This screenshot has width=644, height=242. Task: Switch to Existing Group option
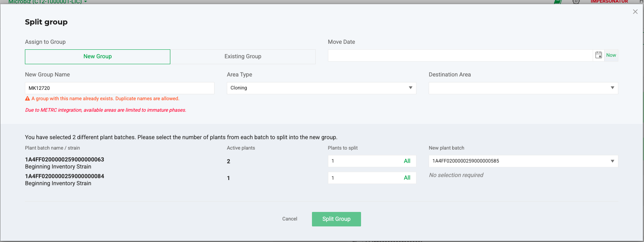point(243,56)
